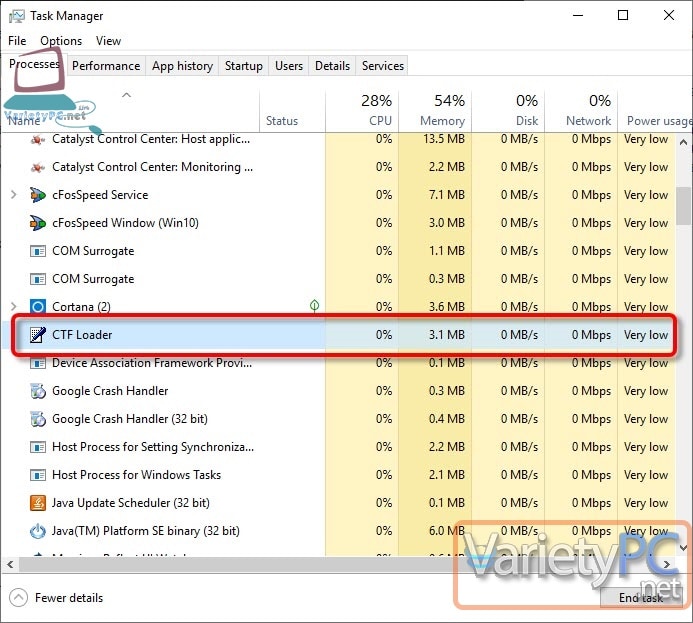Expand the Cortana (2) process group
Screen dimensions: 693x623
coord(13,306)
